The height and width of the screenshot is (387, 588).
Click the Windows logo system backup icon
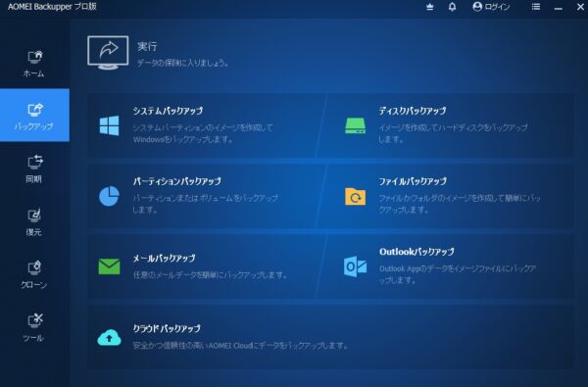109,125
